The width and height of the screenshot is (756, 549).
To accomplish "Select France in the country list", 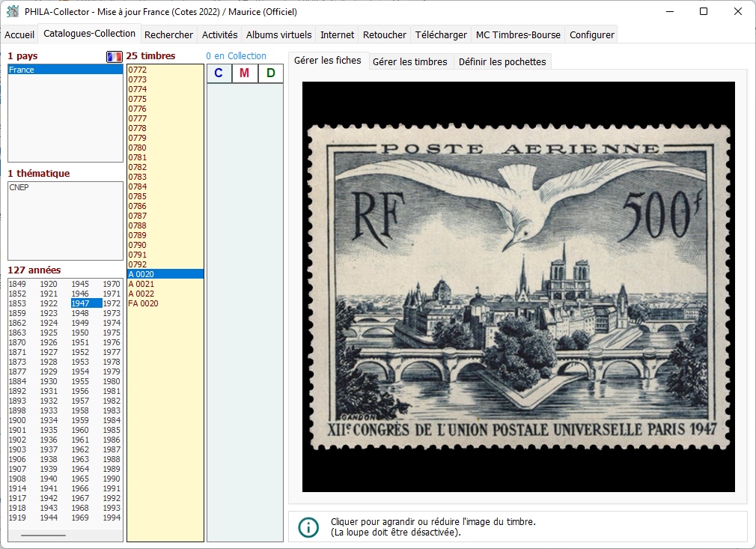I will click(65, 70).
